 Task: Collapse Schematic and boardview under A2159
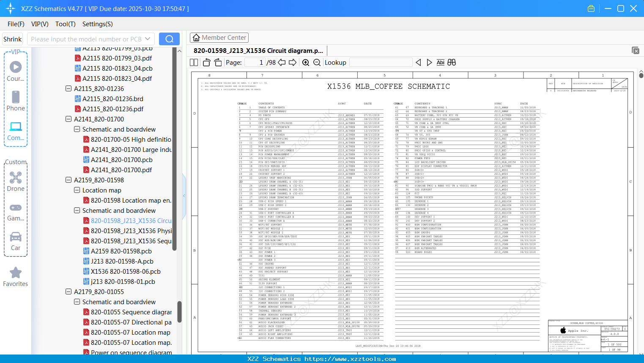point(77,210)
